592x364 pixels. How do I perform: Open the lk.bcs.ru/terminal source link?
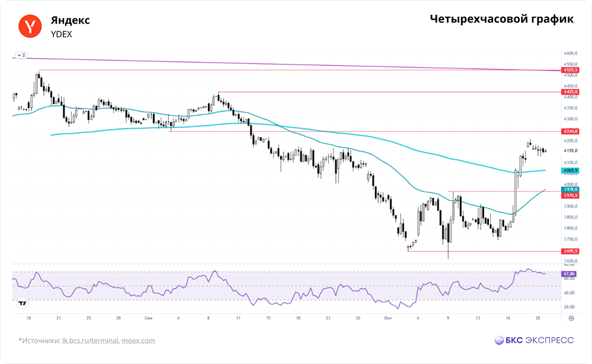90,340
